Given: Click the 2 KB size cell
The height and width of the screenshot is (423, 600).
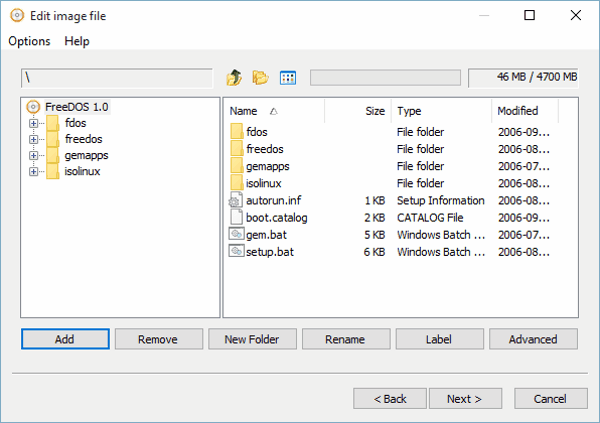Looking at the screenshot, I should pos(374,217).
